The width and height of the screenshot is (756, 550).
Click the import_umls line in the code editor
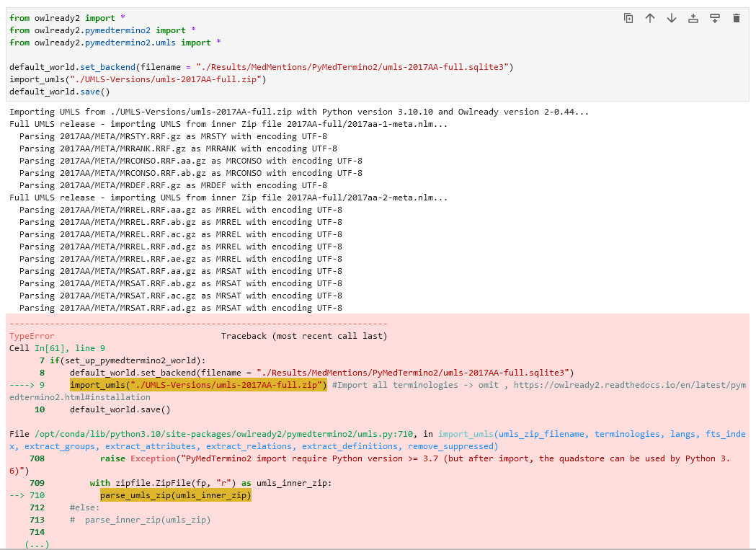click(x=137, y=79)
